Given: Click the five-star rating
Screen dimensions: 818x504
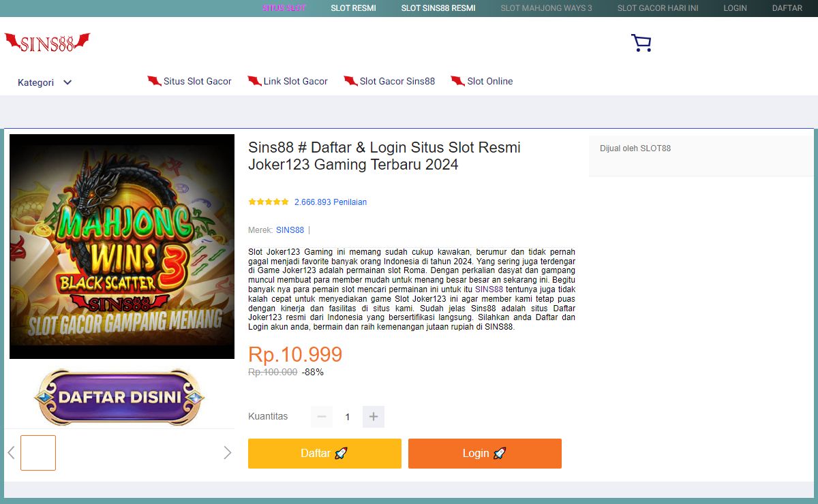Looking at the screenshot, I should (x=269, y=202).
